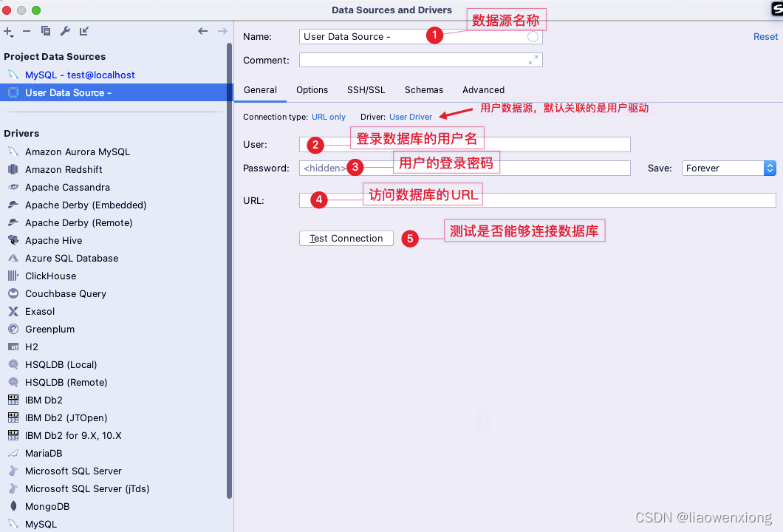Click into the Password field
The width and height of the screenshot is (783, 532).
465,168
